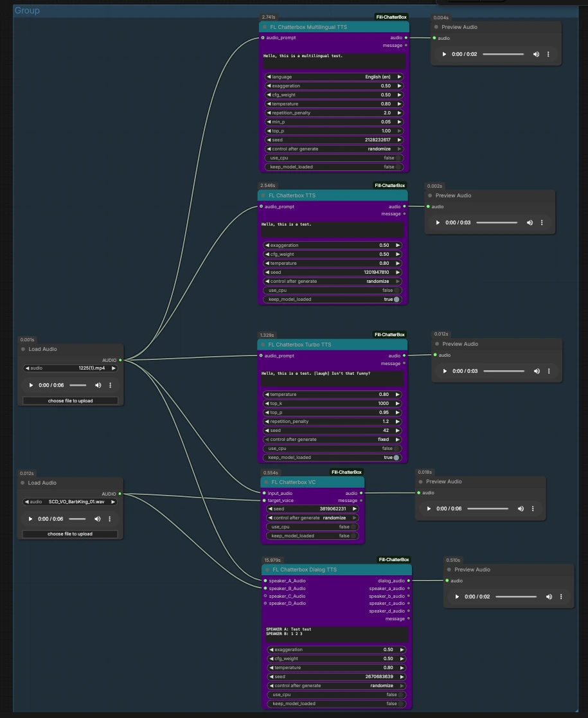Edit the 'Hello, this is a multilingual test.' text box
The image size is (588, 718).
pos(334,61)
